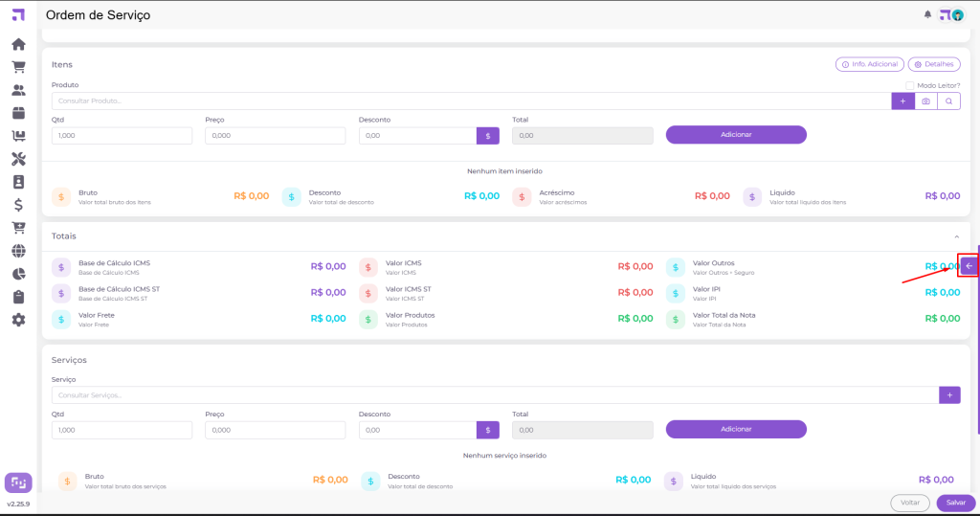This screenshot has height=516, width=980.
Task: Collapse the Totais section chevron
Action: point(957,236)
